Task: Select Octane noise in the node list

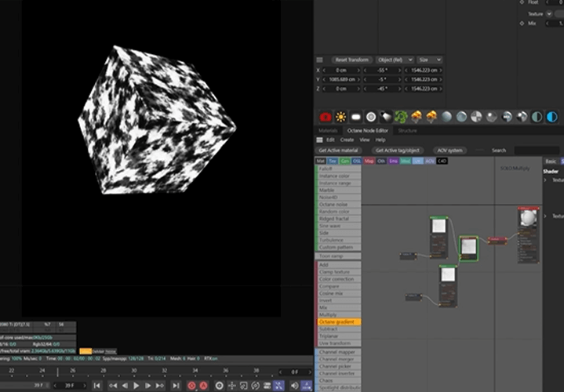Action: pyautogui.click(x=339, y=205)
